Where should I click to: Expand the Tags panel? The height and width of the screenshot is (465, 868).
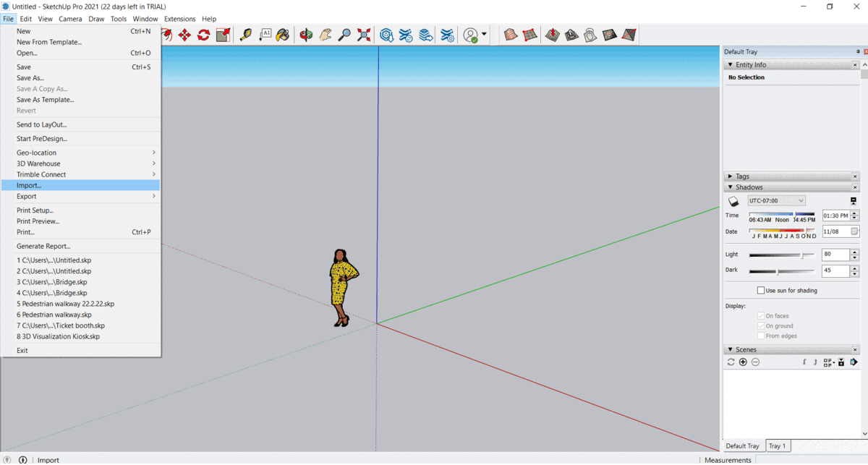[x=731, y=176]
